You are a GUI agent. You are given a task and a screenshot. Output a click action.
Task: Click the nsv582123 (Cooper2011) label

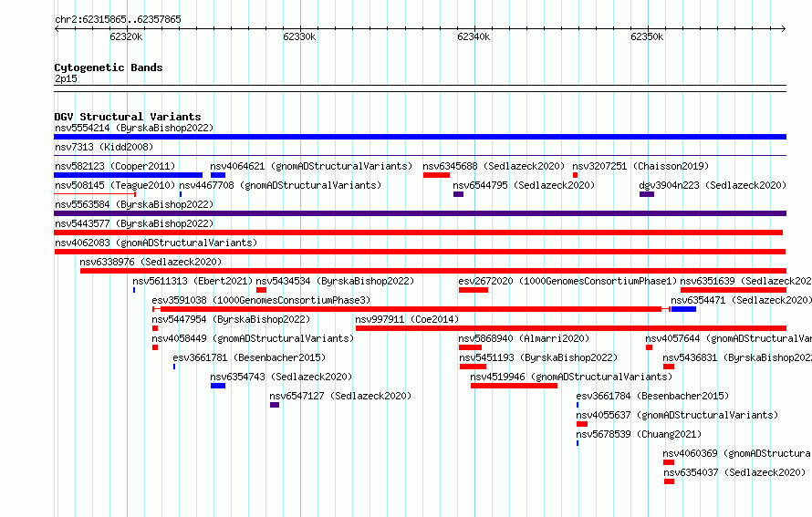point(115,166)
